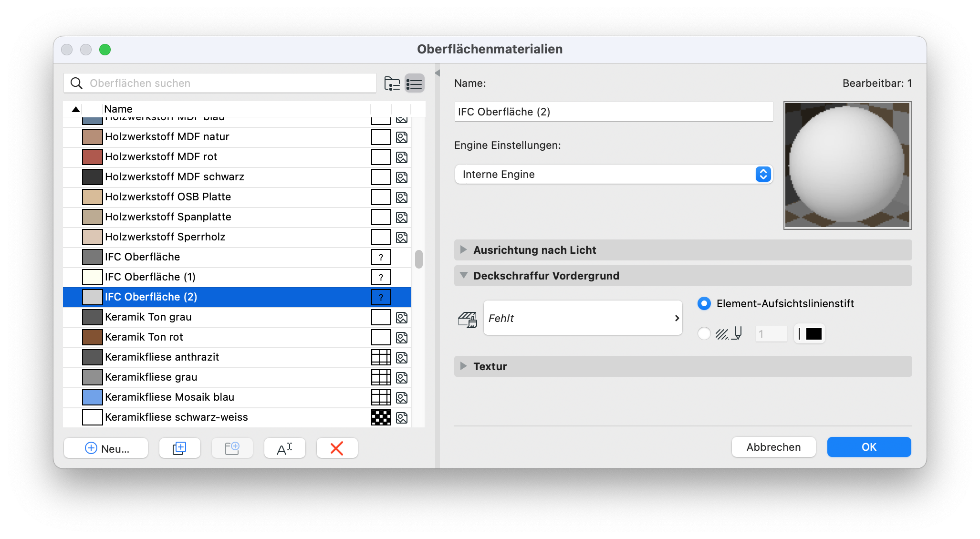980x539 pixels.
Task: Click the surface list scrollbar handle
Action: [418, 259]
